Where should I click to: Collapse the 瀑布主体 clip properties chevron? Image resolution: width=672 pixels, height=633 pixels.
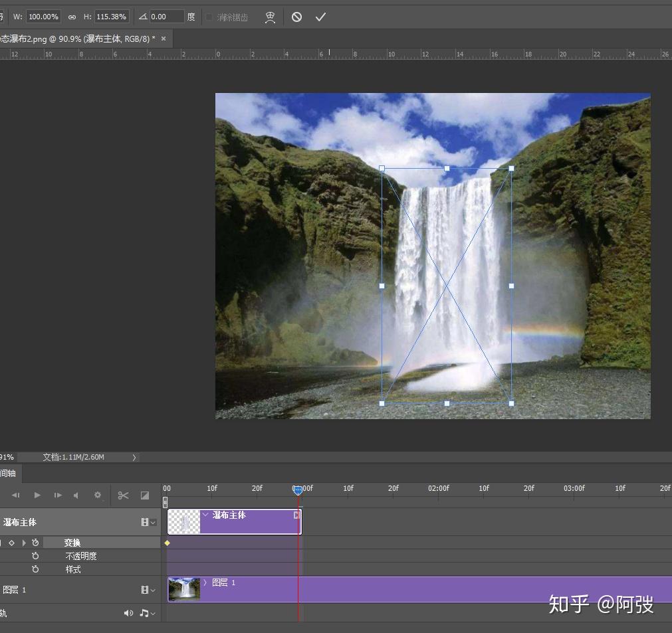click(205, 514)
